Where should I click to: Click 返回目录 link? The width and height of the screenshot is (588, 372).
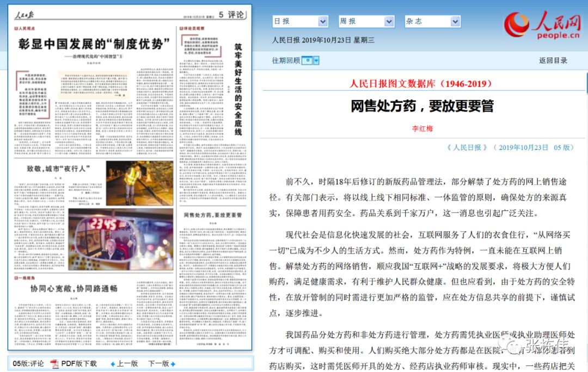[x=553, y=60]
